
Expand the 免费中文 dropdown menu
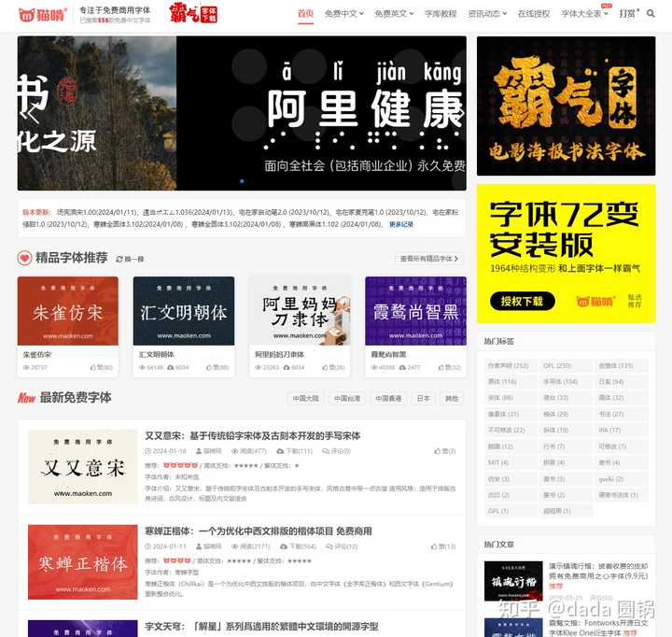click(x=344, y=14)
